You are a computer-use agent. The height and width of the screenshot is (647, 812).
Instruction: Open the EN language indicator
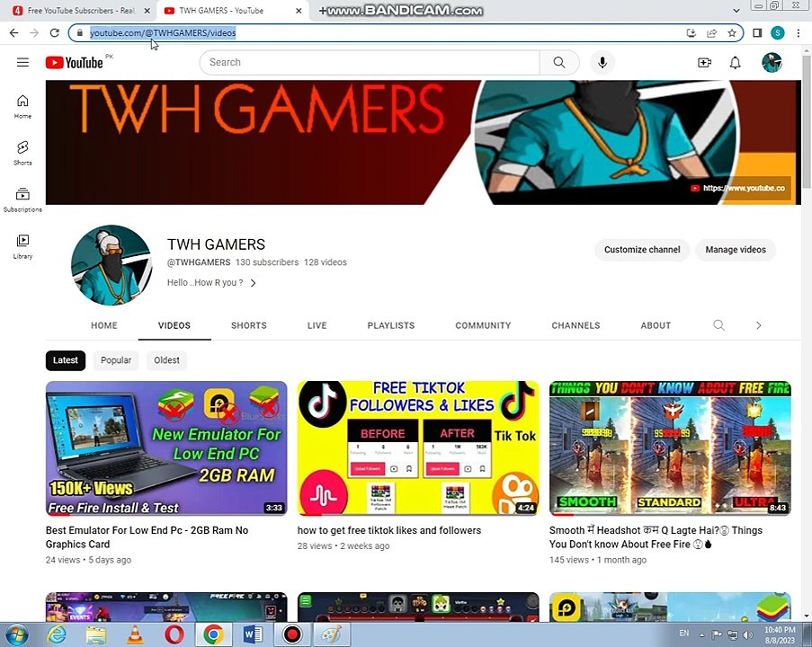point(684,633)
